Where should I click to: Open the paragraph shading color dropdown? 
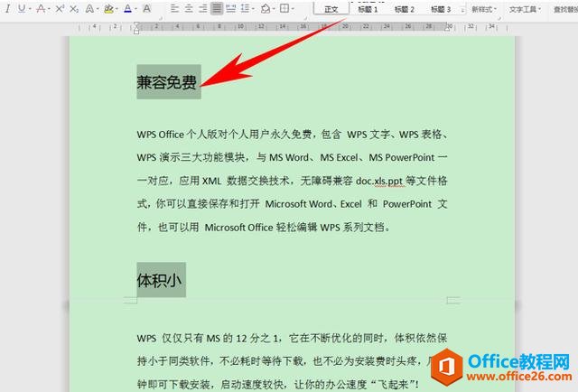point(273,9)
